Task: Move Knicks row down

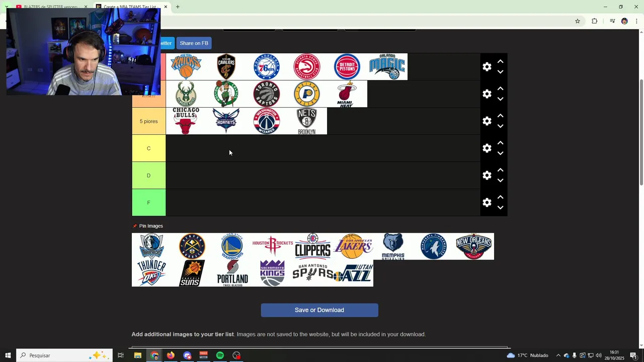Action: [x=500, y=72]
